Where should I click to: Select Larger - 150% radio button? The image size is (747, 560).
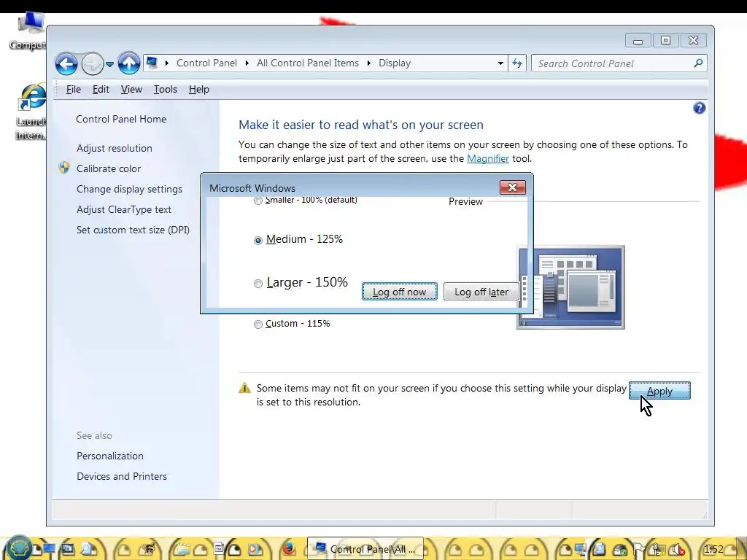pos(258,284)
